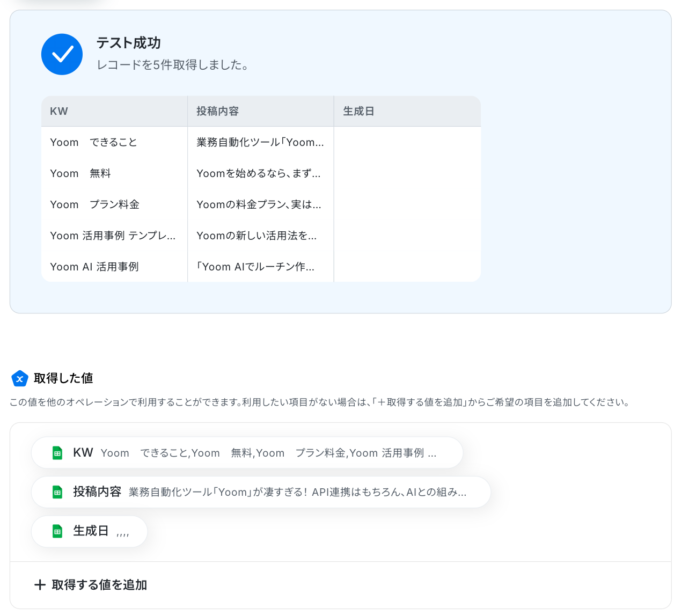Screen dimensions: 689x616
Task: Select the 投稿内容 acquired value chip
Action: [261, 492]
